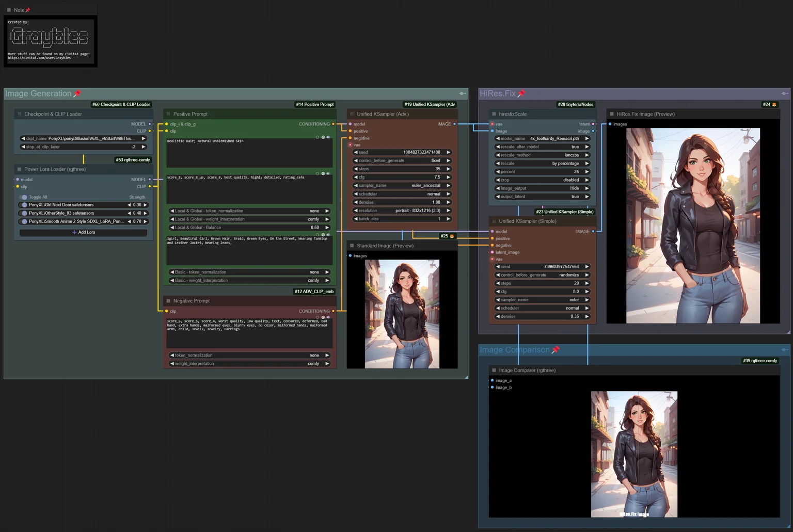Viewport: 793px width, 532px height.
Task: Open the image_output dropdown showing Hide
Action: pos(542,188)
